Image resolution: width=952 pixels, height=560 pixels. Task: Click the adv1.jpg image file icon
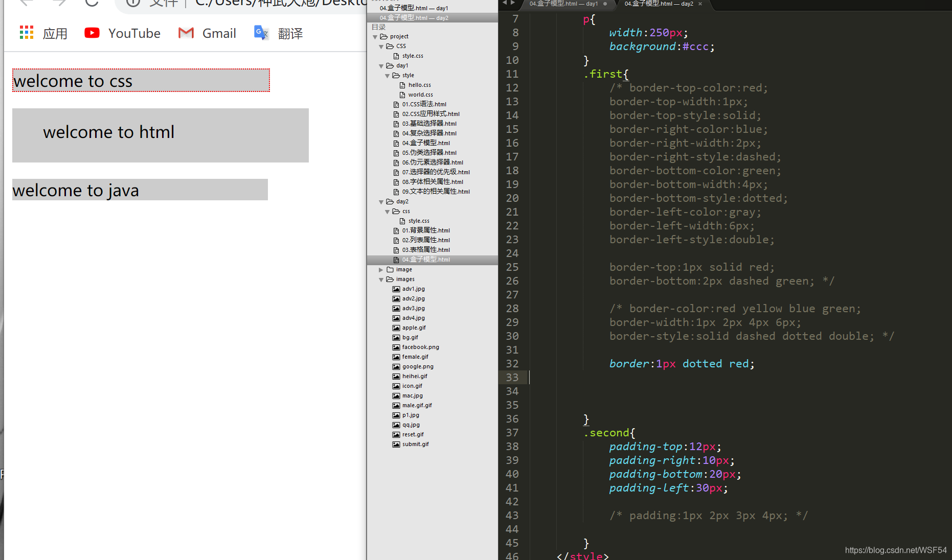[x=396, y=289]
